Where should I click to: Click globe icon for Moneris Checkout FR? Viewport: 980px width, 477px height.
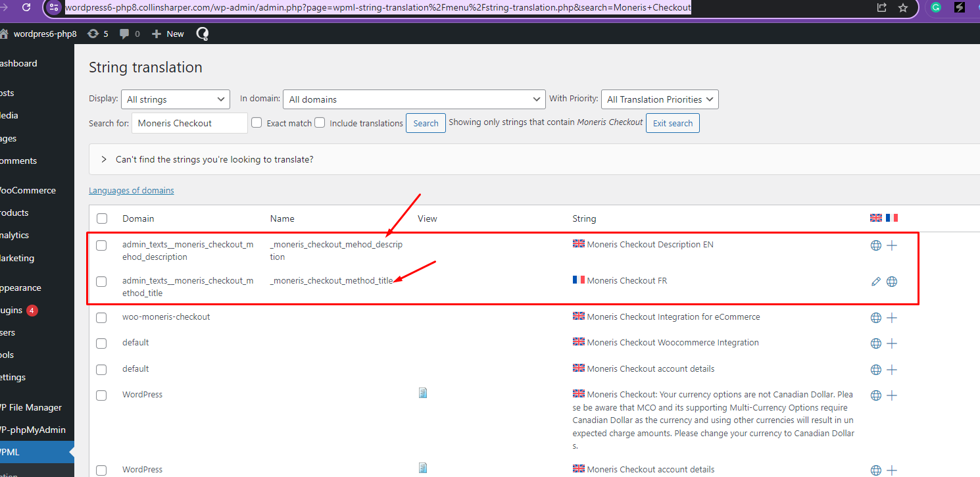(892, 282)
